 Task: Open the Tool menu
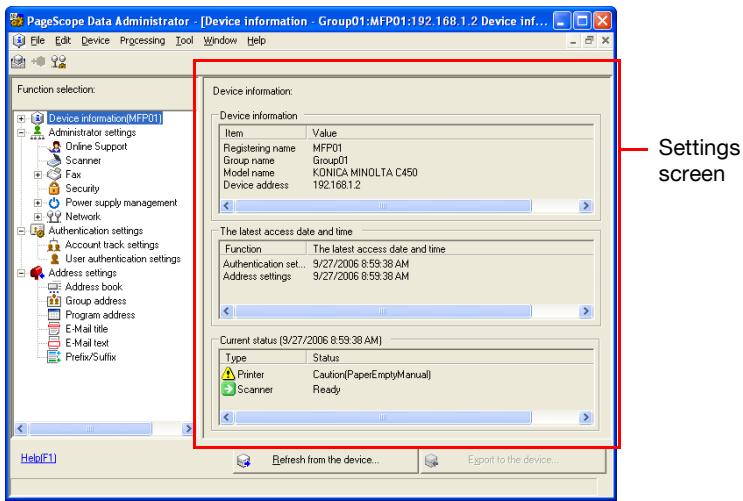[x=184, y=41]
